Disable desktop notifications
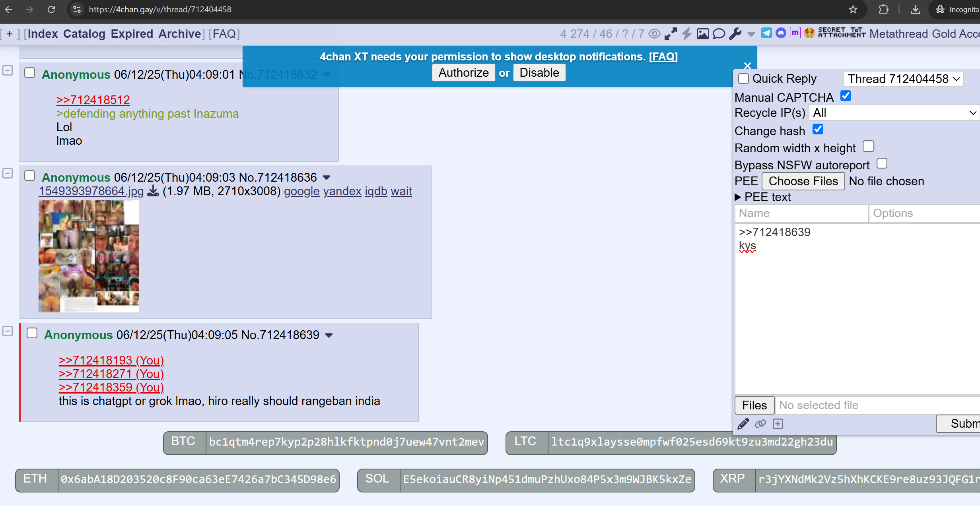 click(x=539, y=73)
